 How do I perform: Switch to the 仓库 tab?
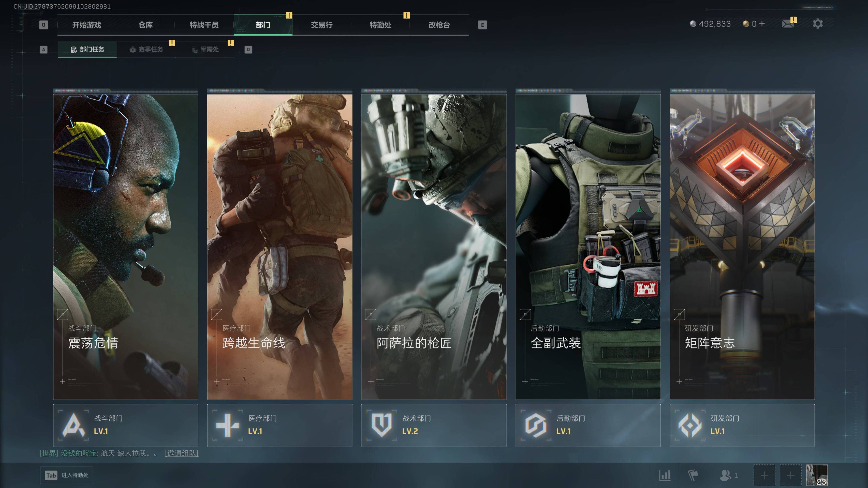point(145,25)
